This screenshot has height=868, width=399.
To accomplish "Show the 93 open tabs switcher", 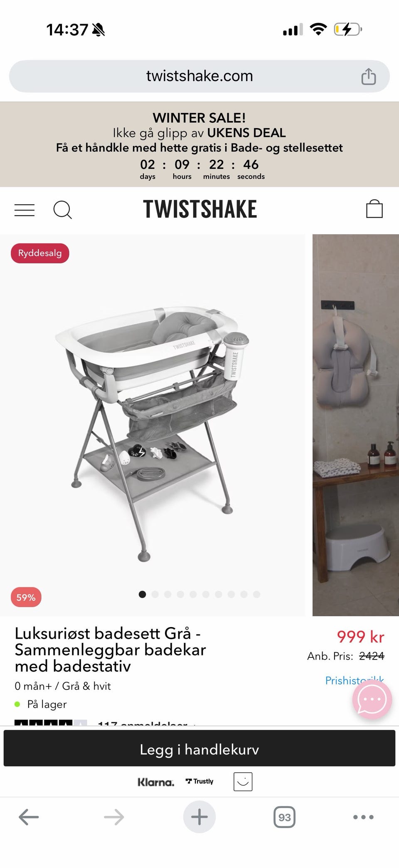I will click(285, 817).
